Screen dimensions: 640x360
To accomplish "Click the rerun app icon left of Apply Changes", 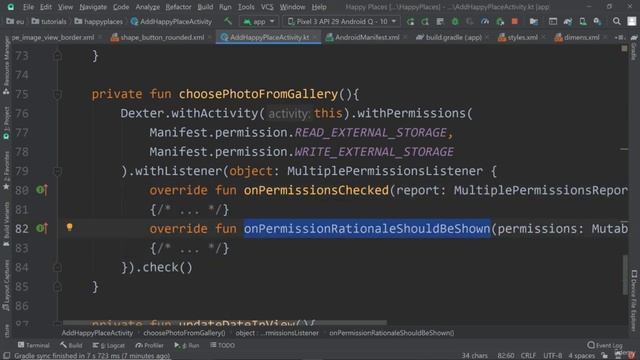I will click(x=410, y=21).
